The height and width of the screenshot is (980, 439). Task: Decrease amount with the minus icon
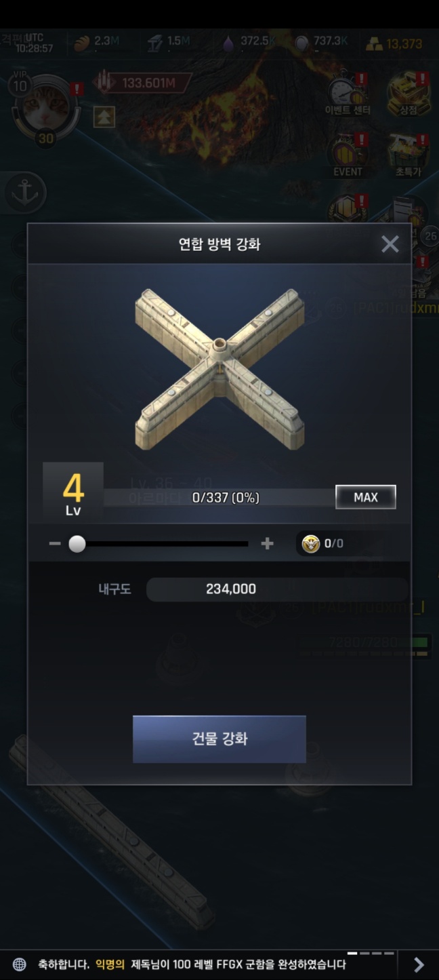click(x=55, y=544)
